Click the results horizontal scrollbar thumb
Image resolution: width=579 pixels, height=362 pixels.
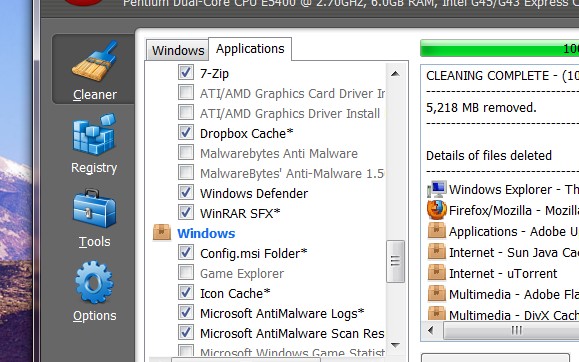511,330
